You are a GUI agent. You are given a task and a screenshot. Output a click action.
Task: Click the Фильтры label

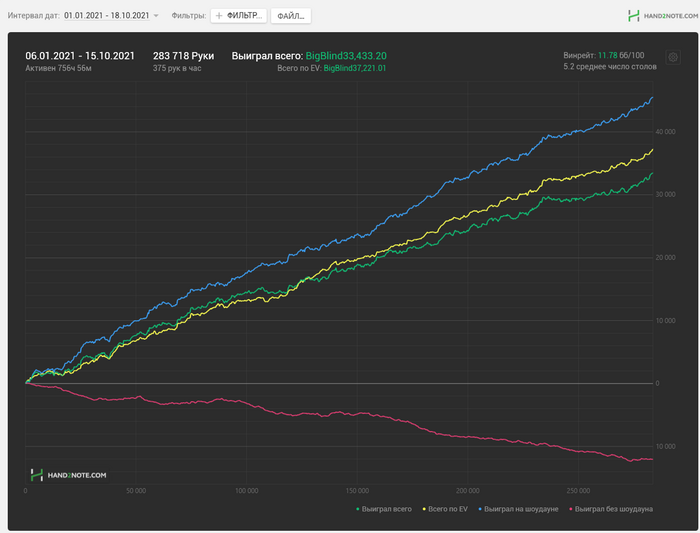pos(189,16)
